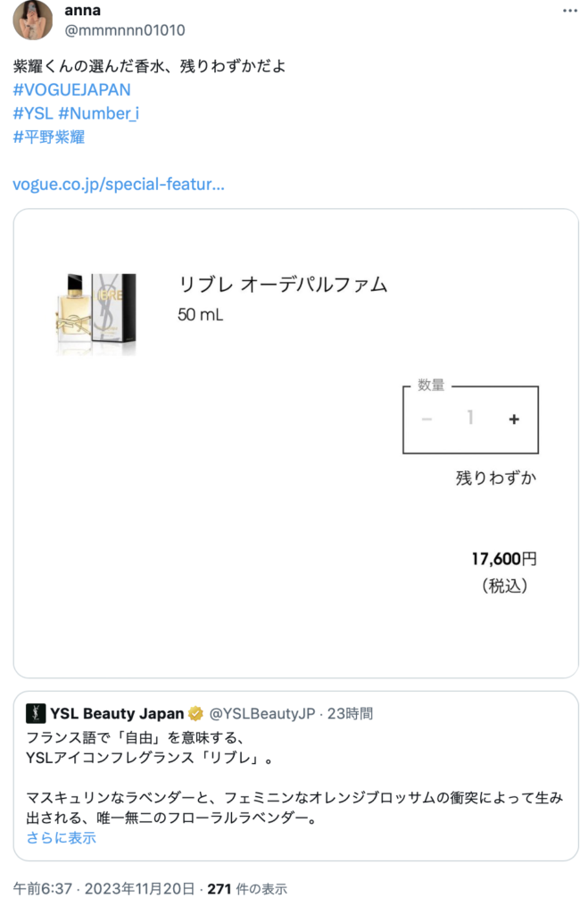Click the YSL Beauty Japan logo avatar

coord(36,713)
